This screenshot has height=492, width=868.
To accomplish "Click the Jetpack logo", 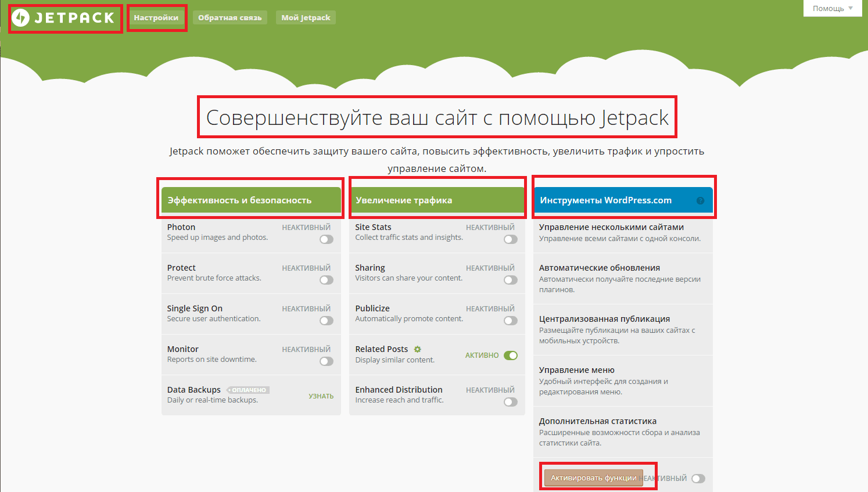I will tap(63, 18).
